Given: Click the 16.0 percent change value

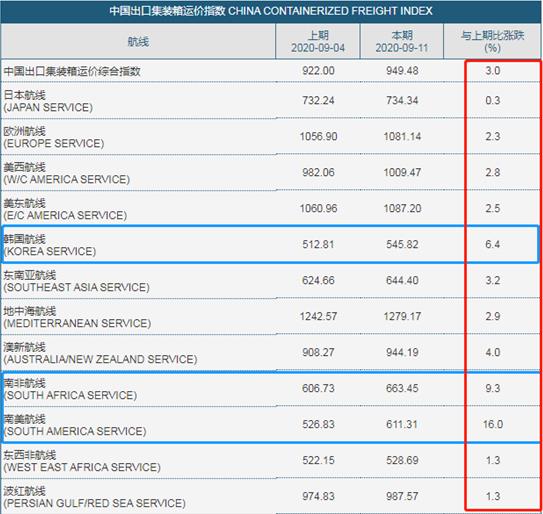Looking at the screenshot, I should coord(492,424).
